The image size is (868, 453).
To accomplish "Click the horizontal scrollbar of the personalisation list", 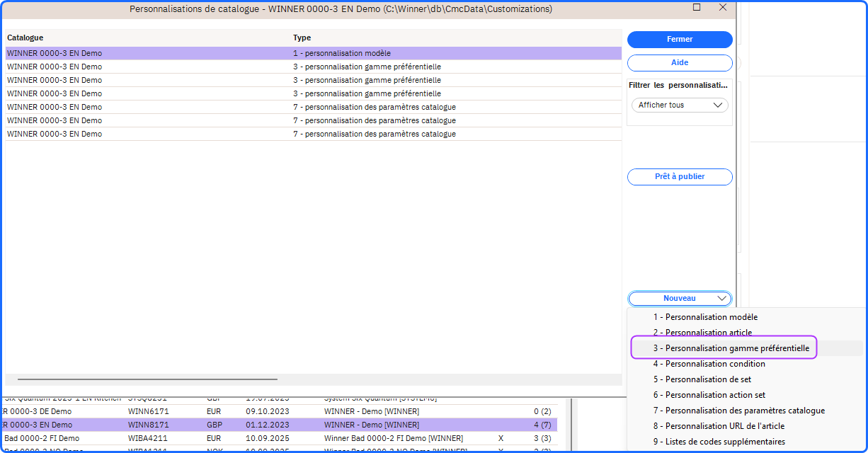I will click(147, 379).
